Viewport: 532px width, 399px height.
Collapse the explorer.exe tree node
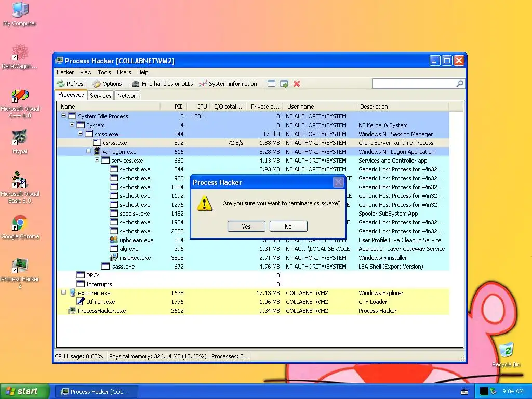click(63, 292)
